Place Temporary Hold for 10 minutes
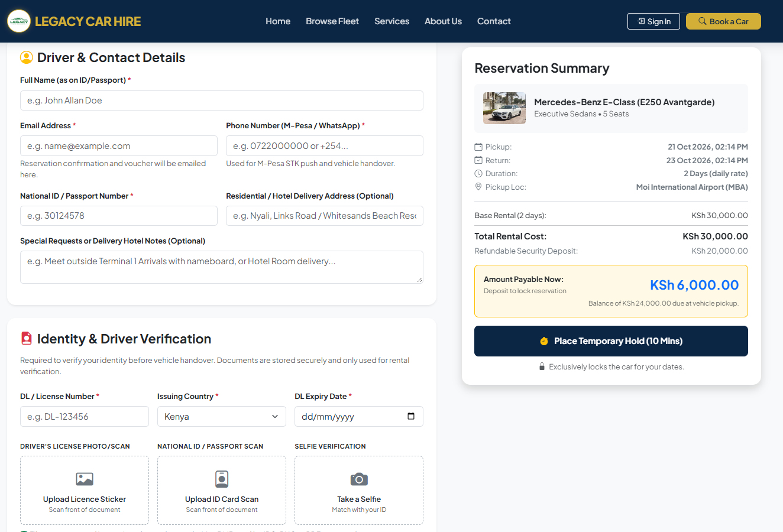The image size is (783, 532). tap(611, 341)
